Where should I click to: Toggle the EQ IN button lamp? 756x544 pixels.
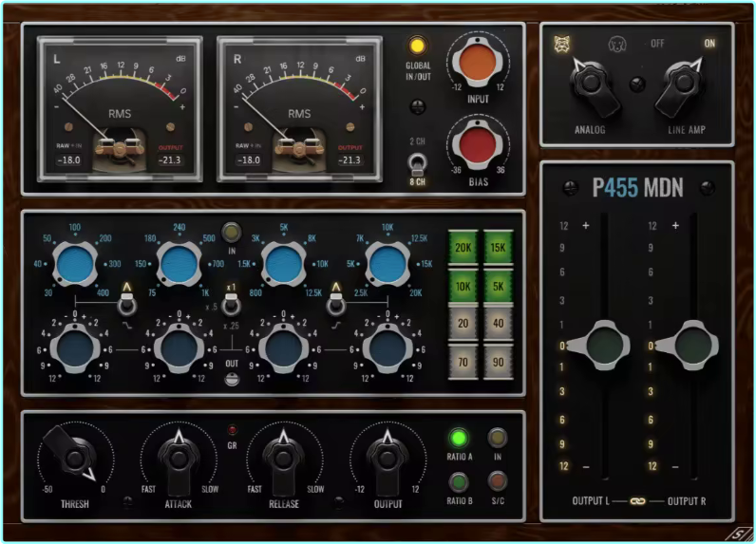(x=232, y=234)
